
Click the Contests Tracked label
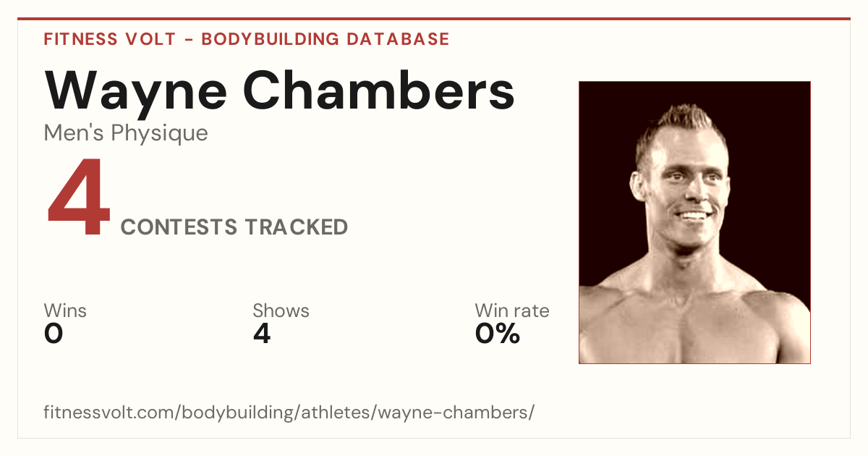coord(234,227)
